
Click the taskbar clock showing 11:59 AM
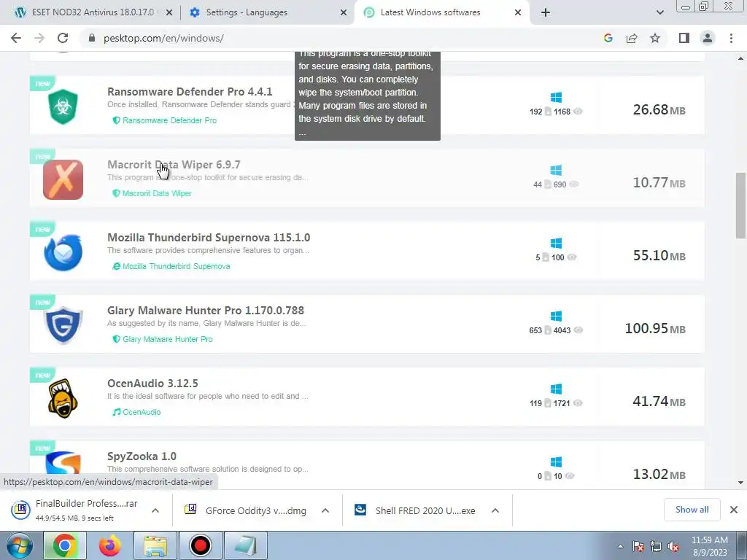click(709, 546)
